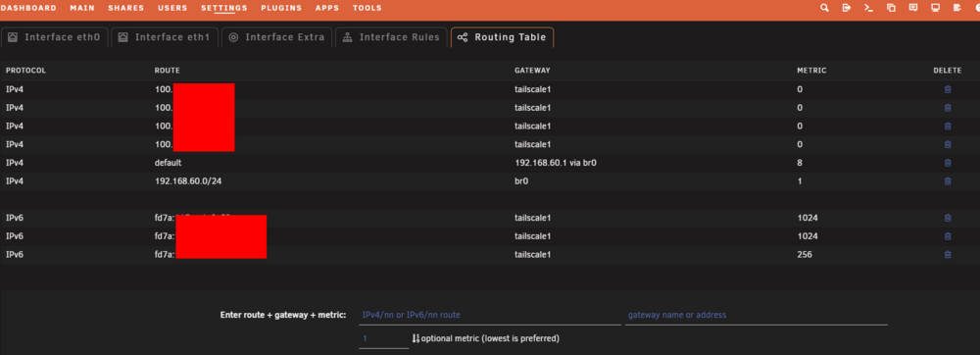Click the logout icon in header
980x355 pixels.
[x=847, y=8]
